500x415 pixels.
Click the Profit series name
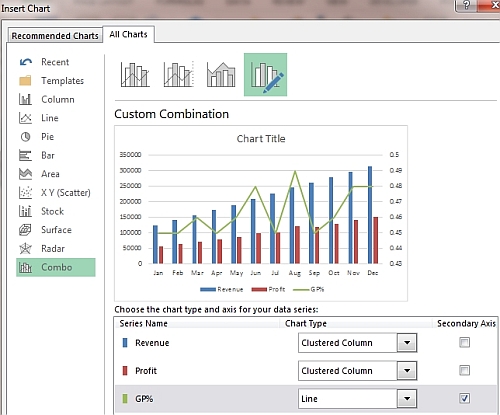[146, 371]
